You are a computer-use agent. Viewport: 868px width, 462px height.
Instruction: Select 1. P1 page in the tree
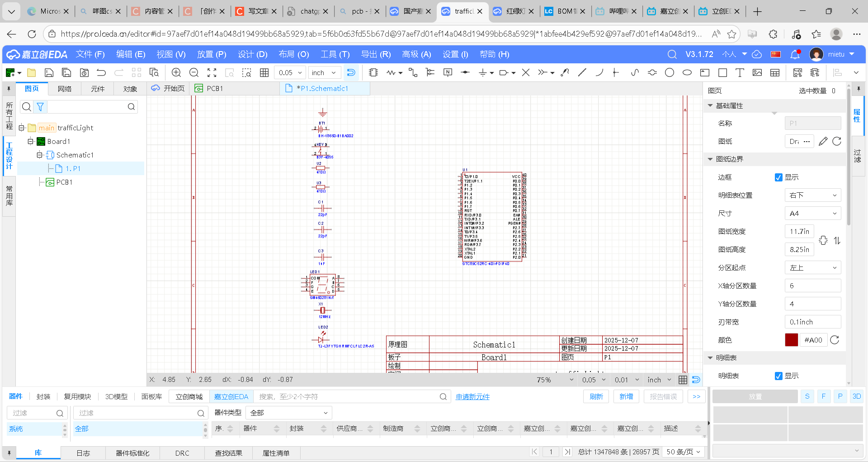point(73,168)
